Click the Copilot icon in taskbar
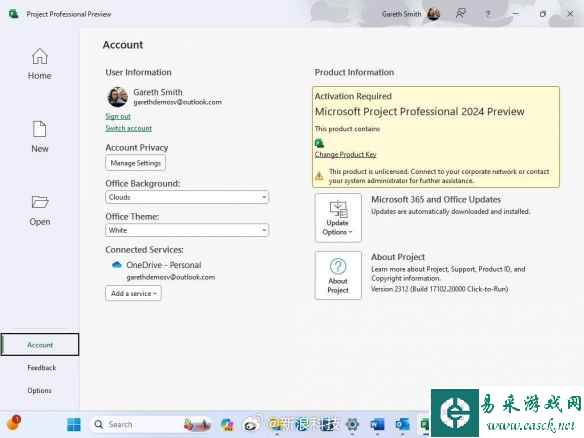Screen dimensions: 584x438 227,424
